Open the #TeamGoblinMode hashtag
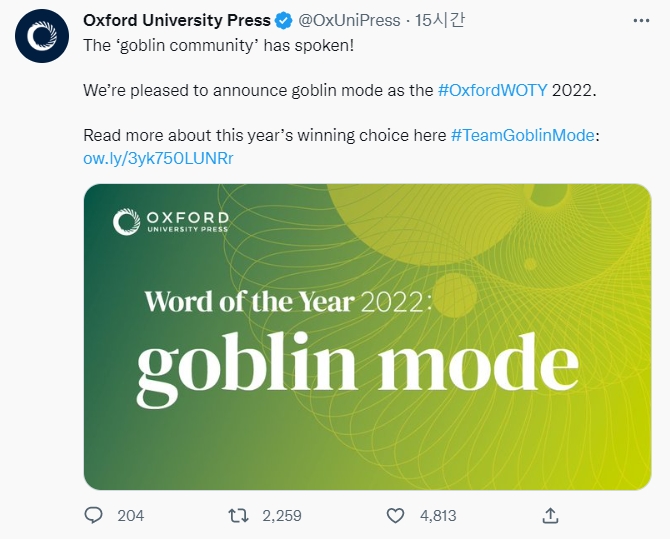 click(x=524, y=136)
